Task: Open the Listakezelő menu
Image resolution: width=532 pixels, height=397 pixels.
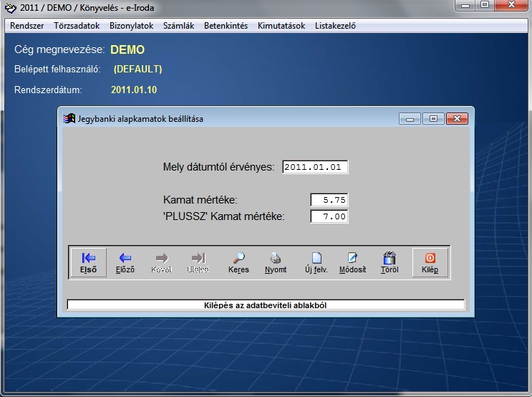Action: tap(335, 26)
